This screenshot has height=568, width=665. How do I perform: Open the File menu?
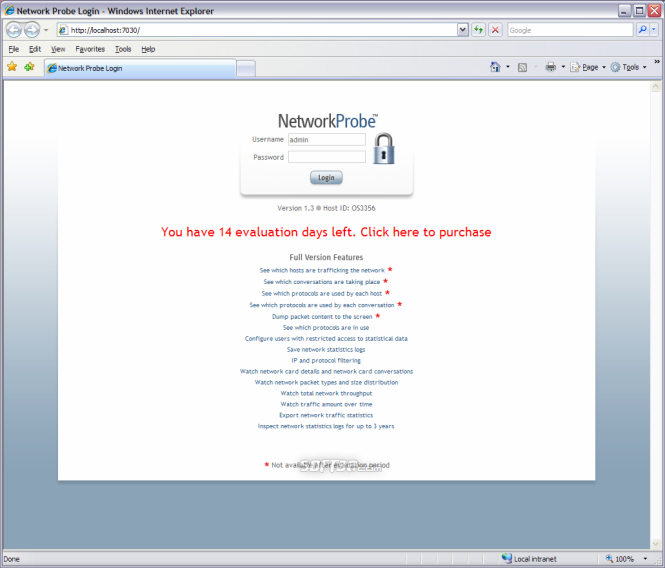14,49
